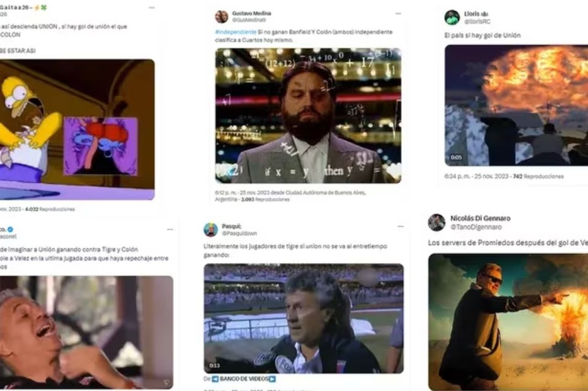The image size is (588, 391).
Task: Open Lloris profile avatar
Action: (452, 18)
